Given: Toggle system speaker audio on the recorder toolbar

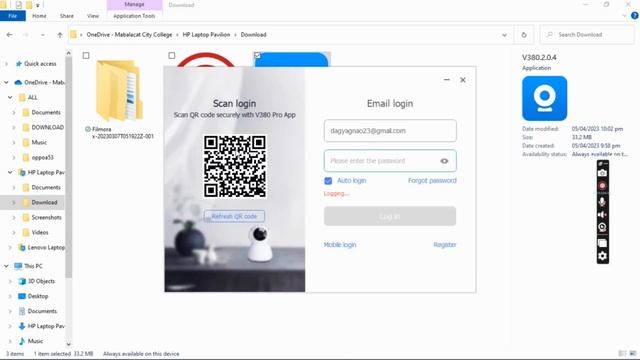Looking at the screenshot, I should click(x=602, y=215).
